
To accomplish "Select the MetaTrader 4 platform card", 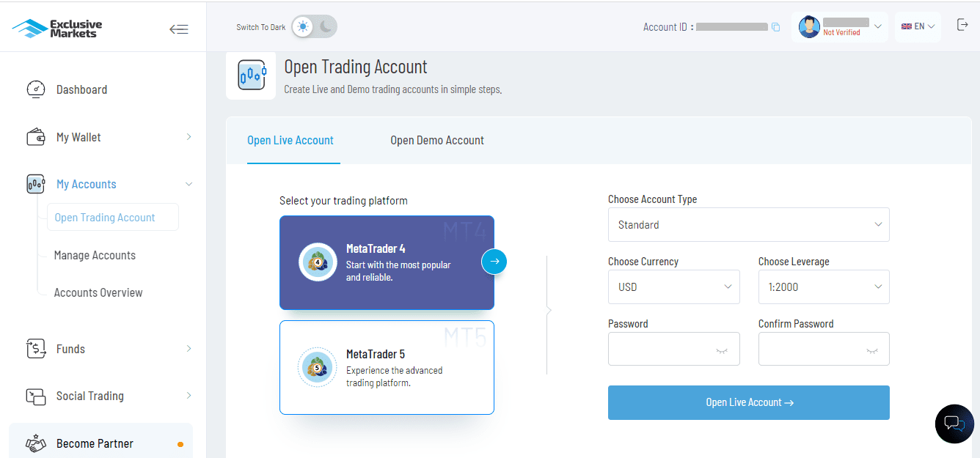I will tap(387, 262).
